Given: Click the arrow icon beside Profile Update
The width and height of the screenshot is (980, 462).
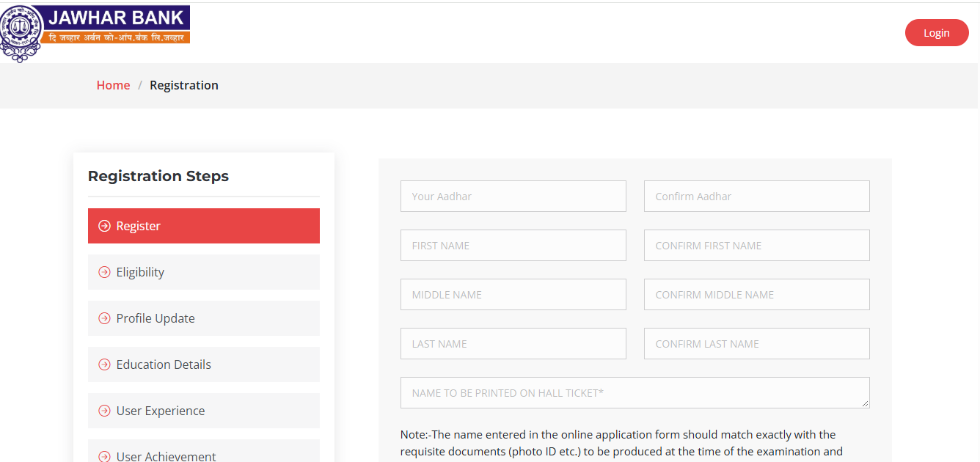Looking at the screenshot, I should tap(104, 318).
